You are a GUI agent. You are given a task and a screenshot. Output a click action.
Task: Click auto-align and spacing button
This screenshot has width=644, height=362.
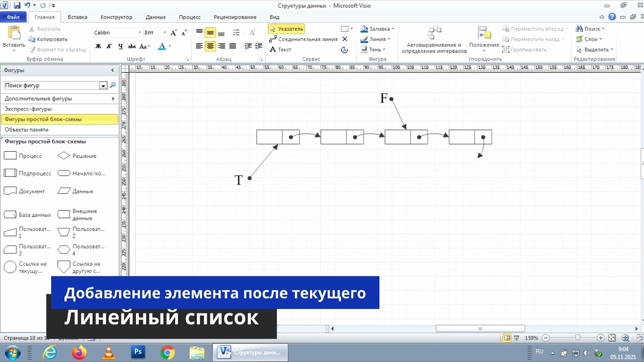tap(434, 39)
